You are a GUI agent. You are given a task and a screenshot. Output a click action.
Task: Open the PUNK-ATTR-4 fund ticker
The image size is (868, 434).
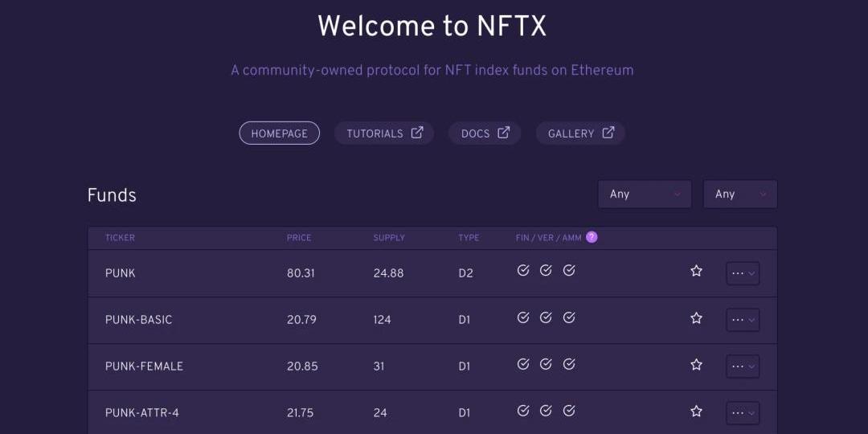click(x=142, y=412)
